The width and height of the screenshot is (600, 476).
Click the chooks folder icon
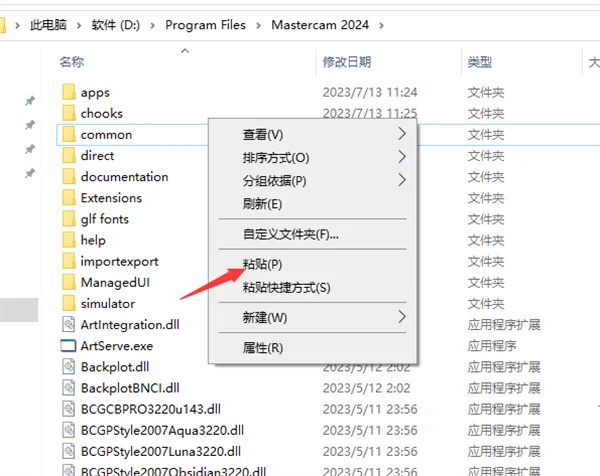click(x=69, y=113)
